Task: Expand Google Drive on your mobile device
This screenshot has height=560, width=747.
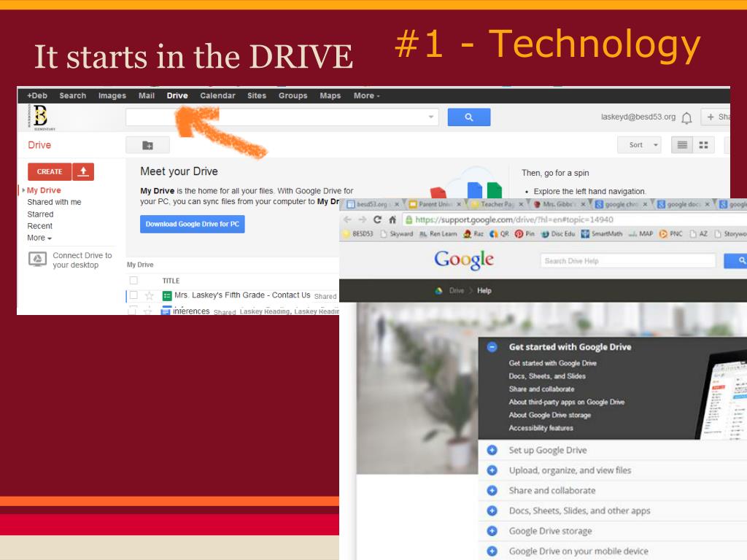Action: point(492,551)
